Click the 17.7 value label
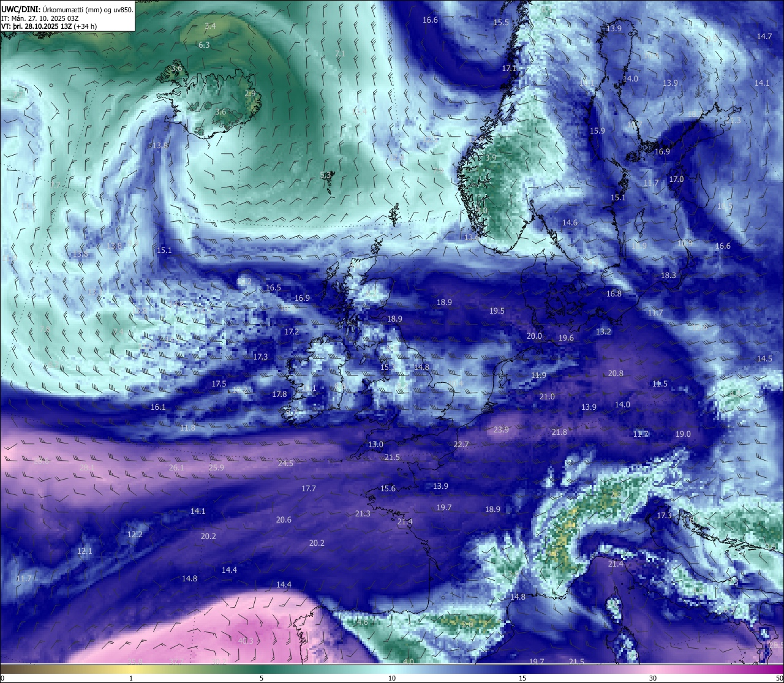 pos(309,488)
